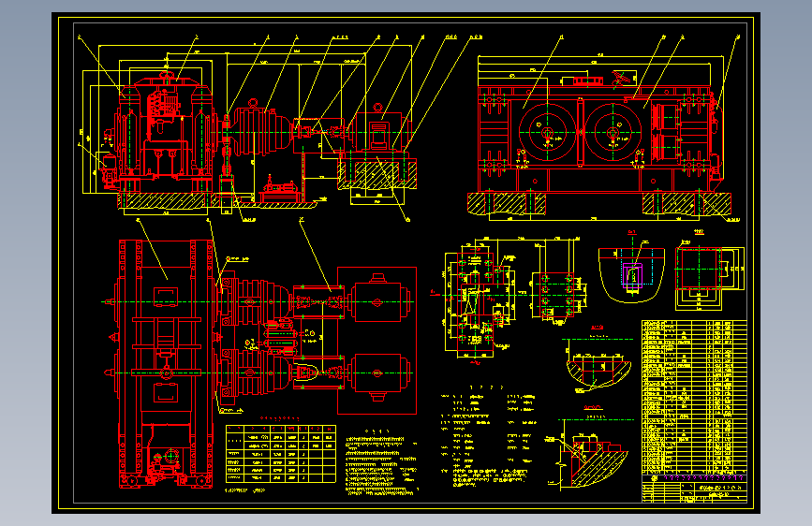Select the yellow parts list table above the title block
812x526 pixels.
(x=694, y=397)
